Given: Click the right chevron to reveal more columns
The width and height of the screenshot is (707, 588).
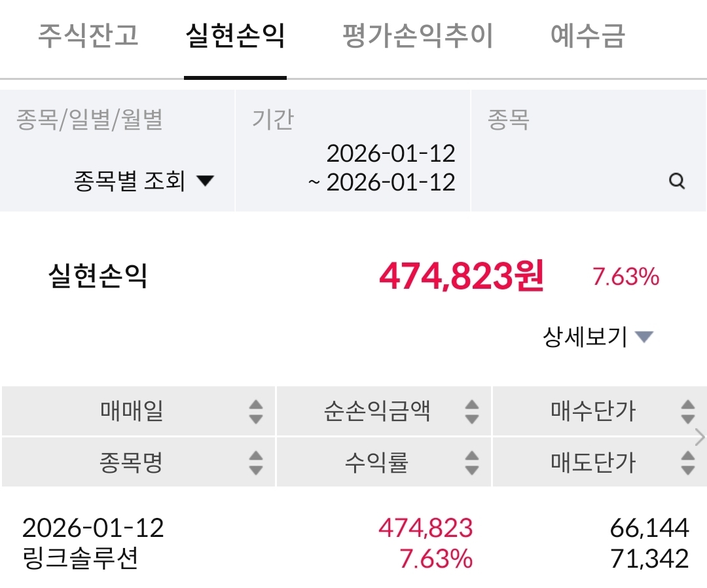Looking at the screenshot, I should click(698, 437).
